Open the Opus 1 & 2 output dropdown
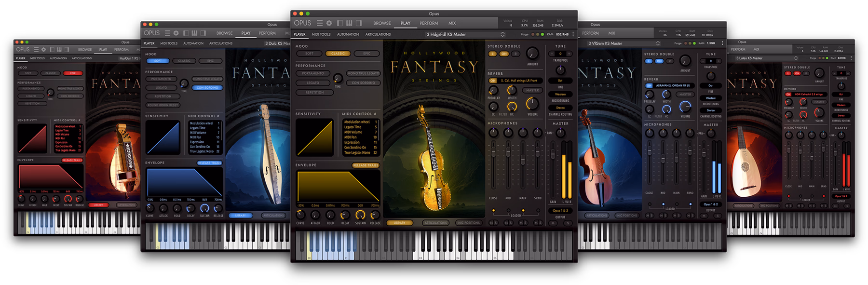Viewport: 868px width, 285px height. click(x=560, y=211)
